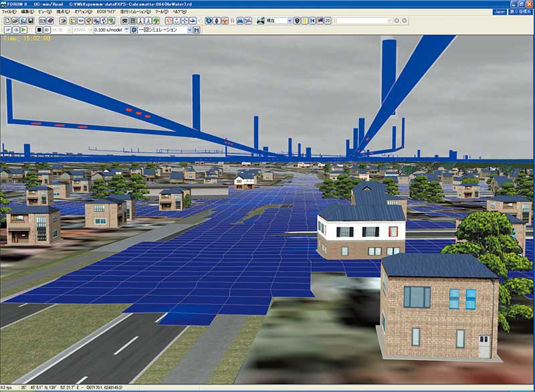Click the Japan button

point(500,11)
